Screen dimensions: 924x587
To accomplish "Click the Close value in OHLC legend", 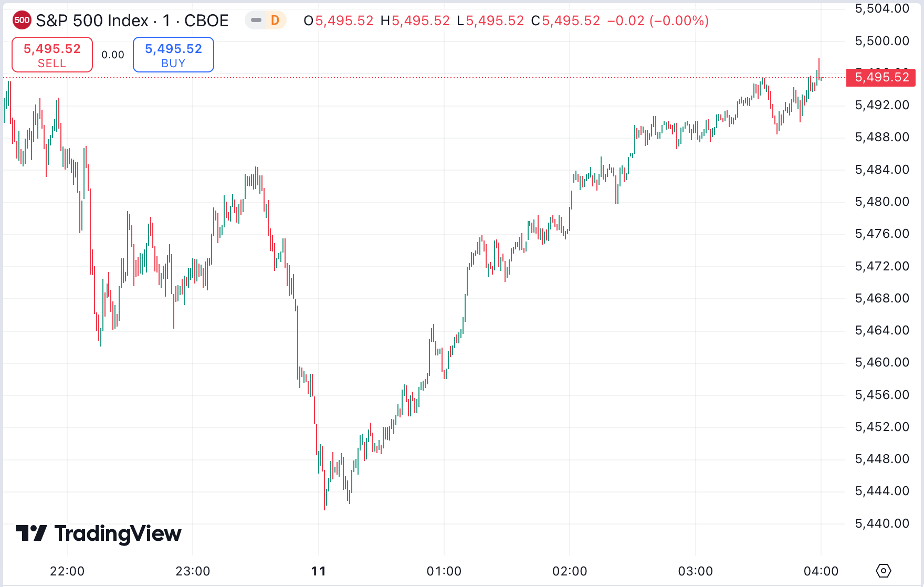I will point(571,20).
